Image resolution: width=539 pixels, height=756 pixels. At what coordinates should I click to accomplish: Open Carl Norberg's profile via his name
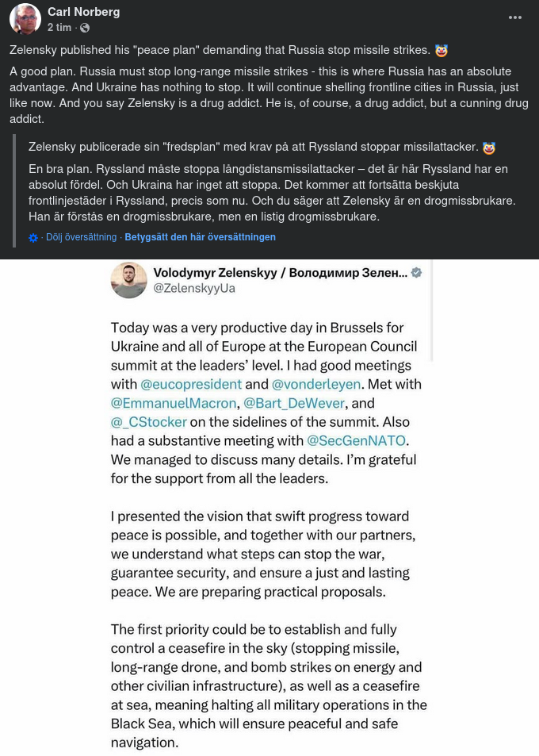coord(83,12)
